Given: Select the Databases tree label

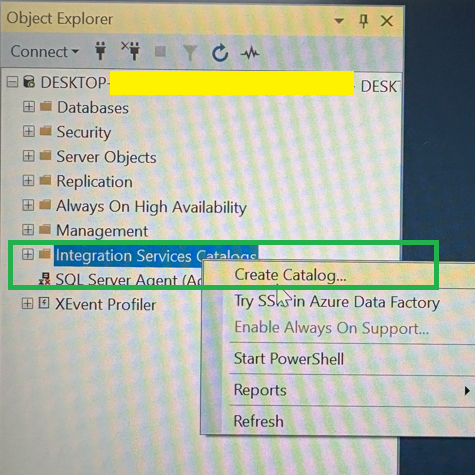Looking at the screenshot, I should point(93,108).
